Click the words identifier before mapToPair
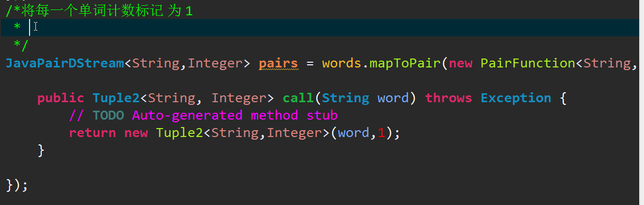 tap(342, 64)
